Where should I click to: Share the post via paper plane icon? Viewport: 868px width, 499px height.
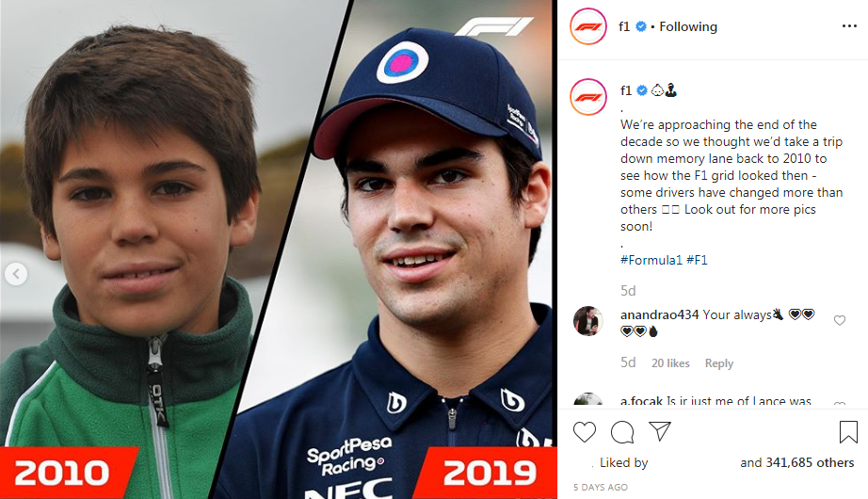[660, 431]
